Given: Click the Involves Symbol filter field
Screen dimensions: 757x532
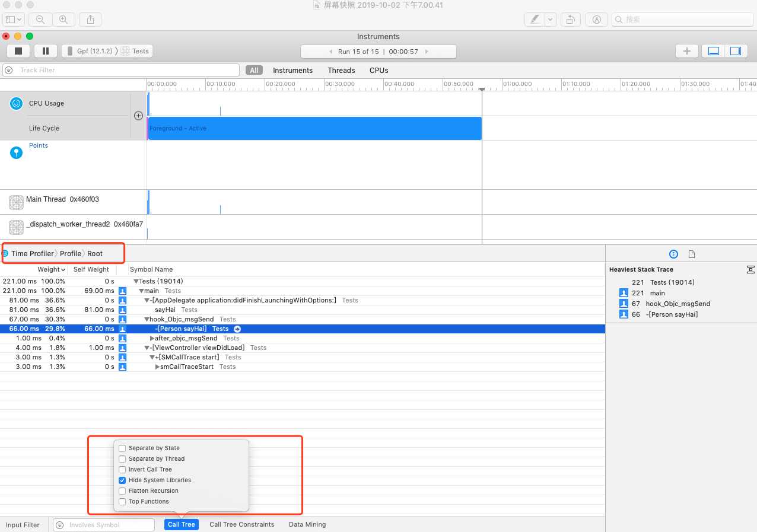Looking at the screenshot, I should pos(104,525).
